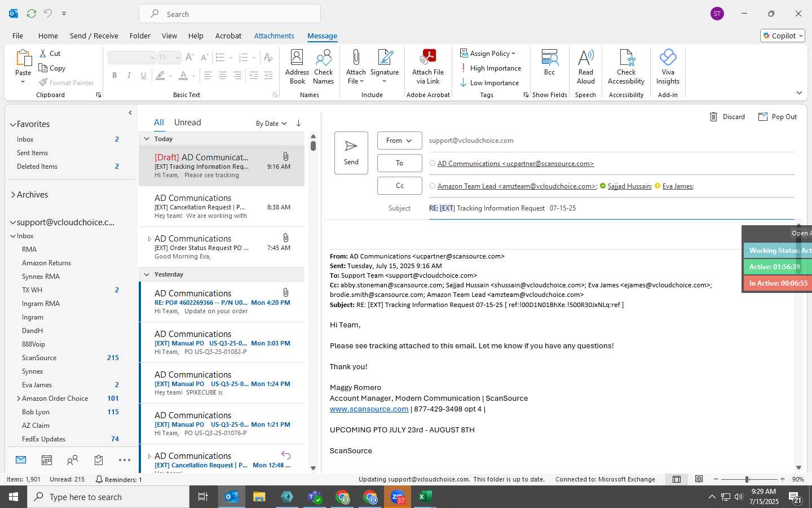The height and width of the screenshot is (508, 812).
Task: Open the Attachments ribbon tab
Action: (274, 36)
